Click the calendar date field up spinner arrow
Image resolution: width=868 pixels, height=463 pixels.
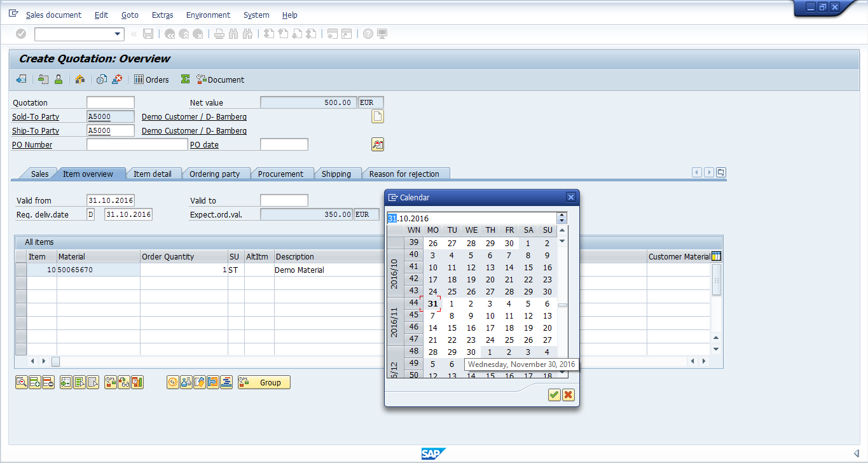(562, 215)
